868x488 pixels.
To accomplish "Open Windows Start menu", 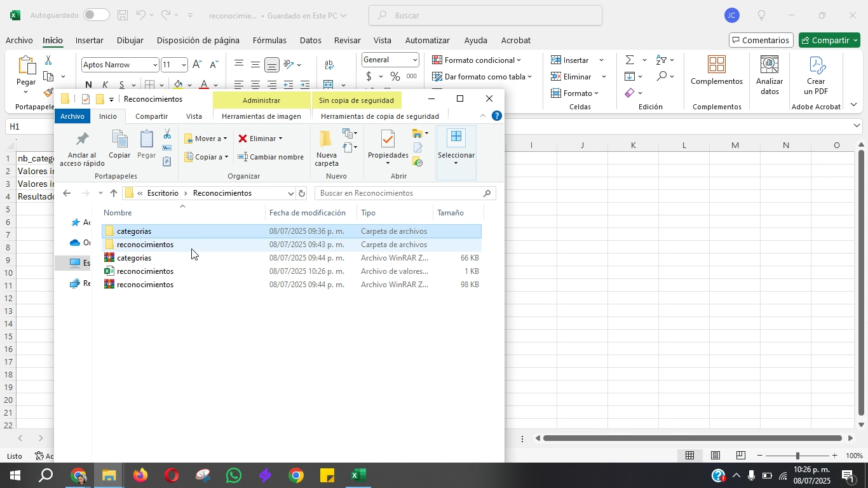I will (15, 475).
